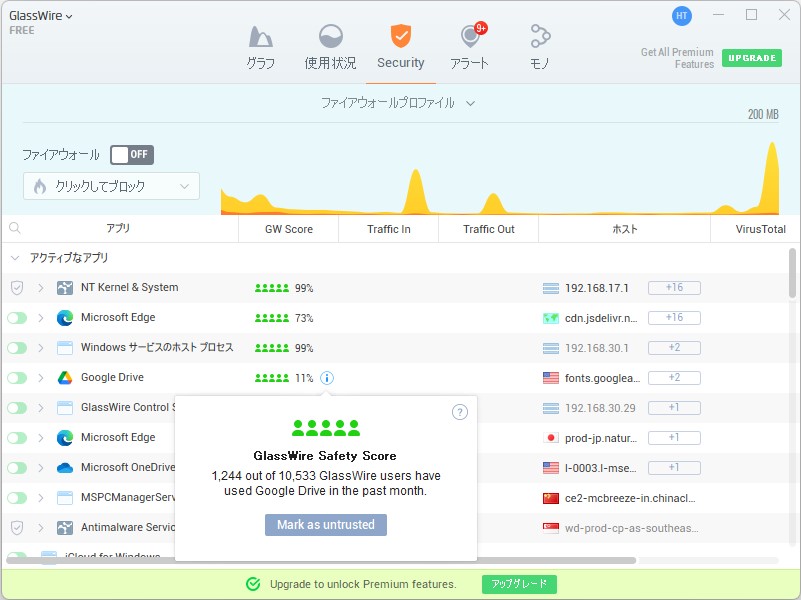Image resolution: width=801 pixels, height=600 pixels.
Task: Expand the NT Kernel & System row
Action: (x=40, y=288)
